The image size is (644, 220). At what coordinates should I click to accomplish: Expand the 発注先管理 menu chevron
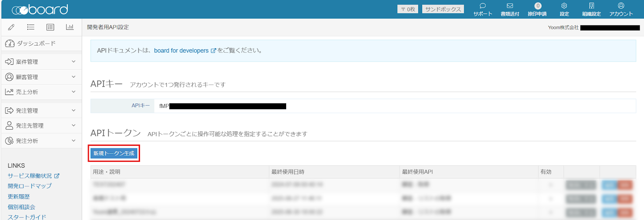tap(74, 125)
